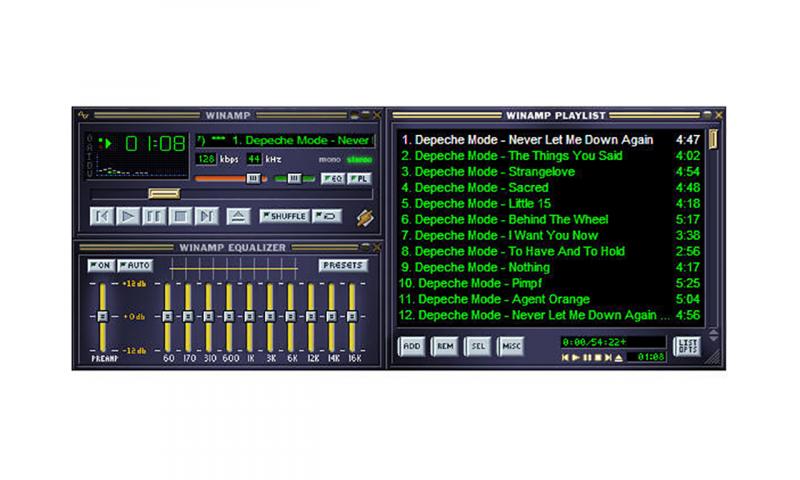The height and width of the screenshot is (480, 800).
Task: Select track 9 Nothing in playlist
Action: pos(551,267)
